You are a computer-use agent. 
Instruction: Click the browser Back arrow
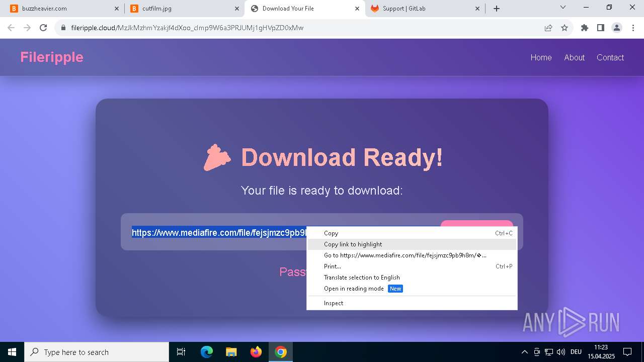[x=11, y=28]
